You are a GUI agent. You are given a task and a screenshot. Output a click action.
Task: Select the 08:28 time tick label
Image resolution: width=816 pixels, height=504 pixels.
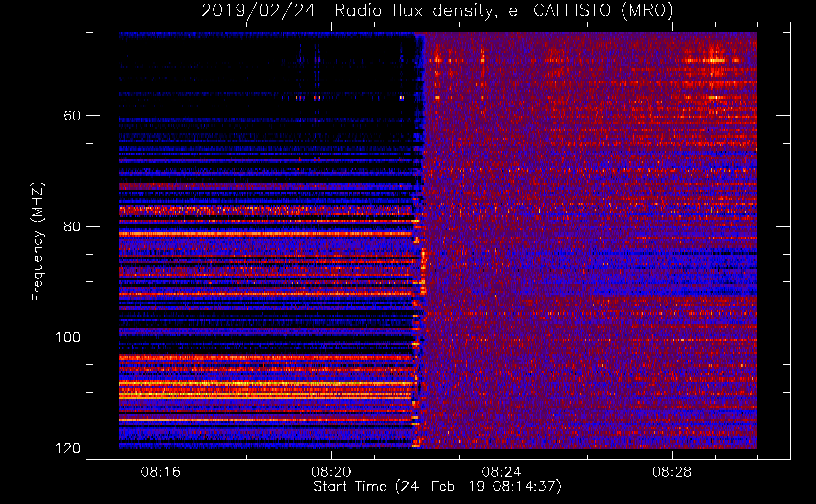click(672, 472)
